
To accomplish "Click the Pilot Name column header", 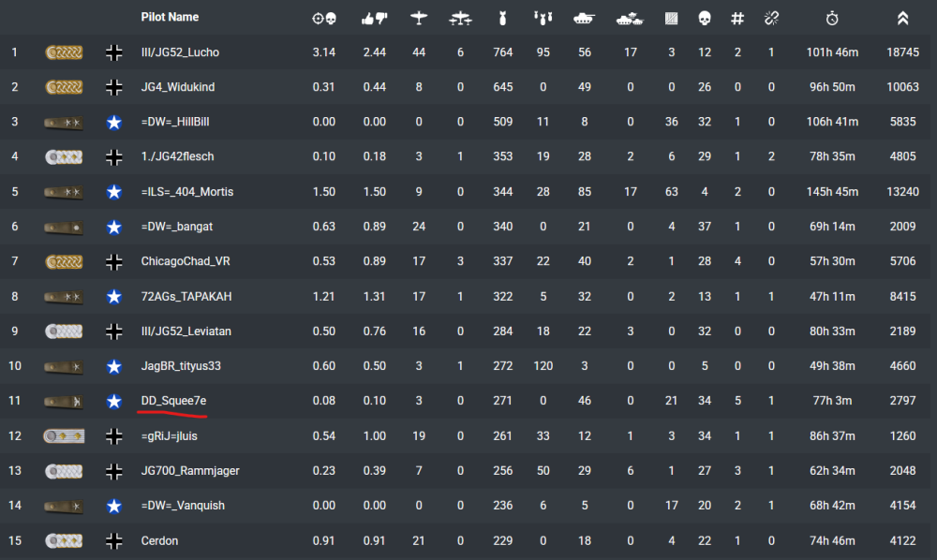I will [x=170, y=18].
